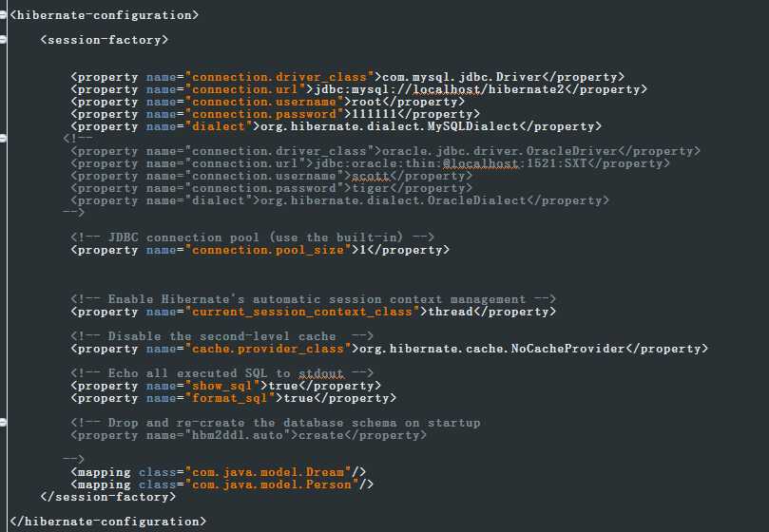769x532 pixels.
Task: Click the closing </session-factory> tag
Action: point(108,497)
